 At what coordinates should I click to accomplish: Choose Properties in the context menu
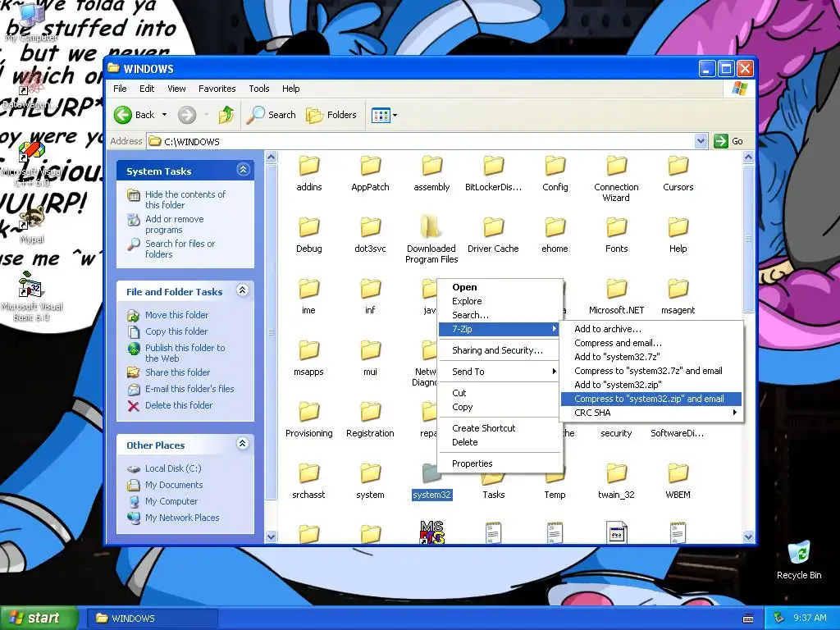click(x=500, y=463)
